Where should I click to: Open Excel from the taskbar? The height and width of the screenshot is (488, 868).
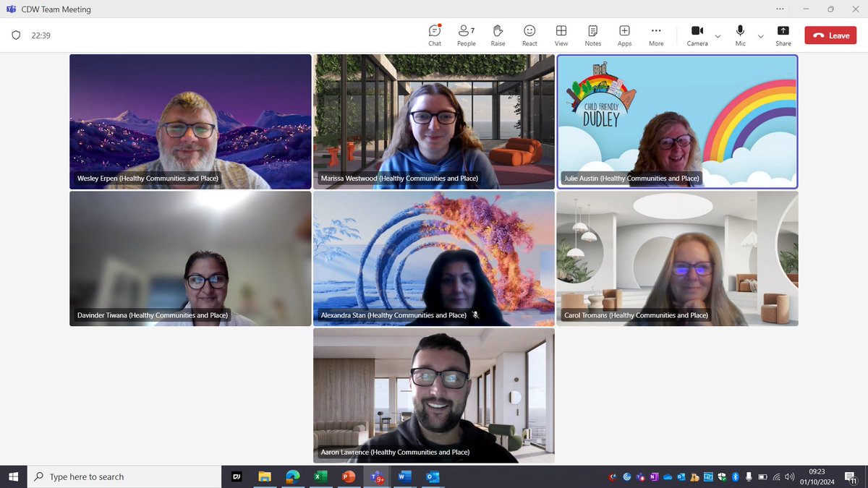(x=320, y=476)
